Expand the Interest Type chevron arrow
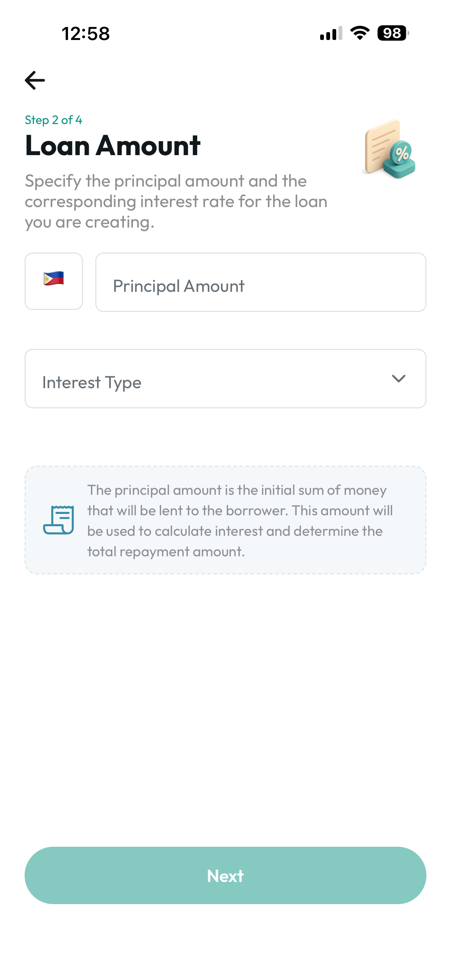 pos(398,379)
